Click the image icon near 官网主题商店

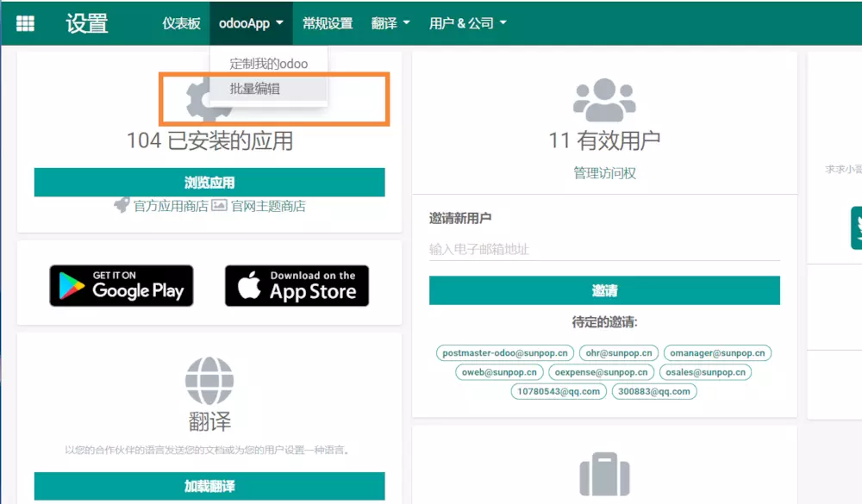point(220,206)
